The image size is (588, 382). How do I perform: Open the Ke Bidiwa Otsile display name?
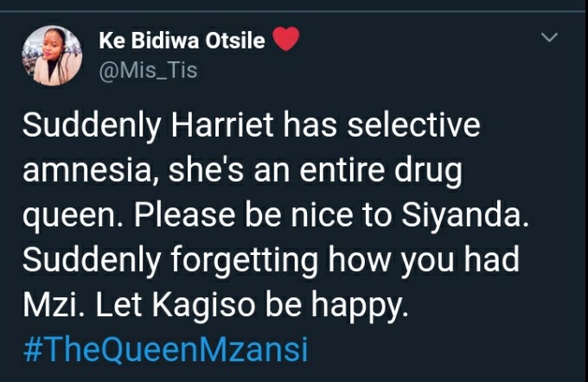pos(182,41)
